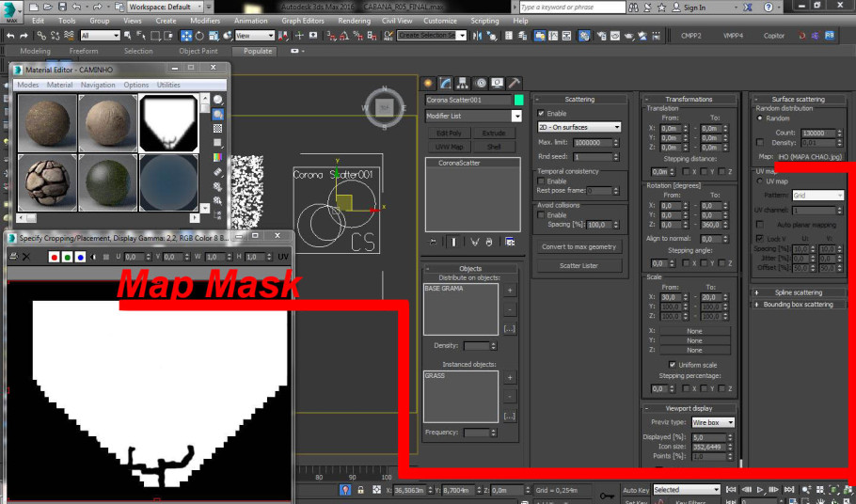Click the Render Setup icon
This screenshot has width=856, height=504.
(x=602, y=36)
